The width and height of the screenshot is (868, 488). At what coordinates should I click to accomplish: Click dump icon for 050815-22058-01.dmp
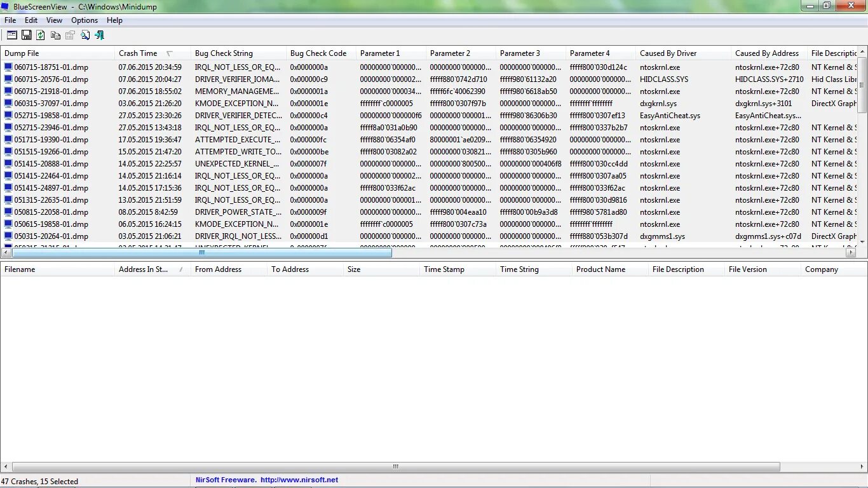(8, 212)
